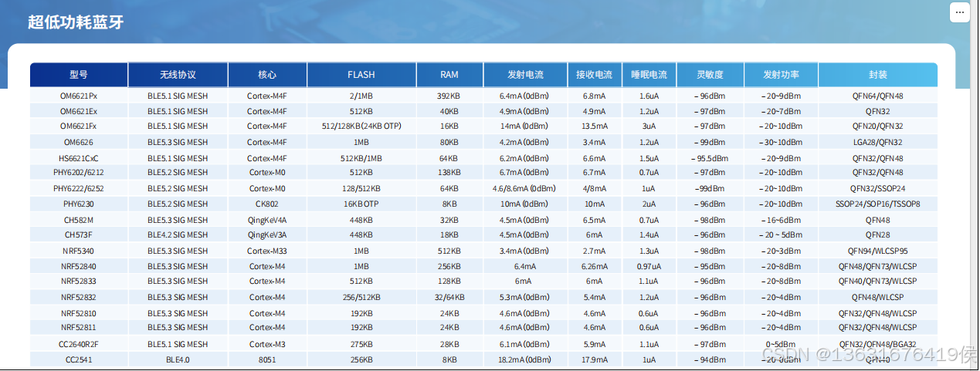Click the OM6621Ex model cell
The image size is (980, 371).
tap(79, 111)
